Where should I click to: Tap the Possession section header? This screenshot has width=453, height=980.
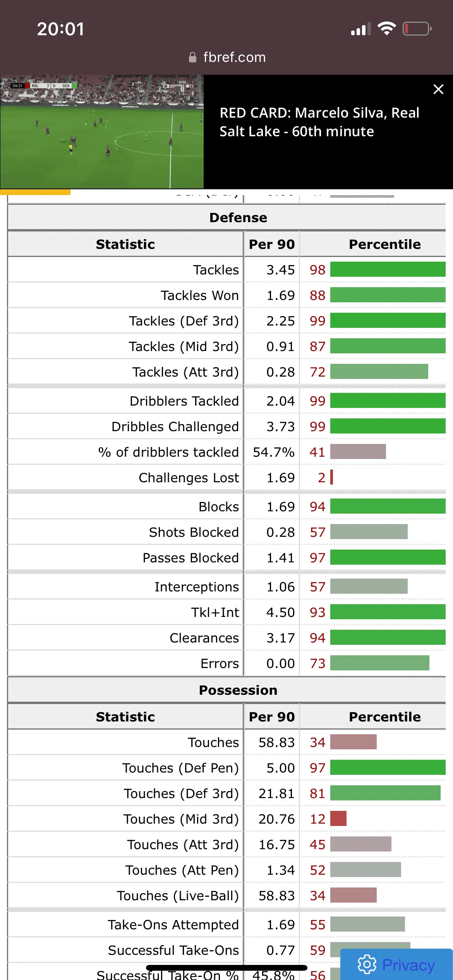click(x=238, y=690)
